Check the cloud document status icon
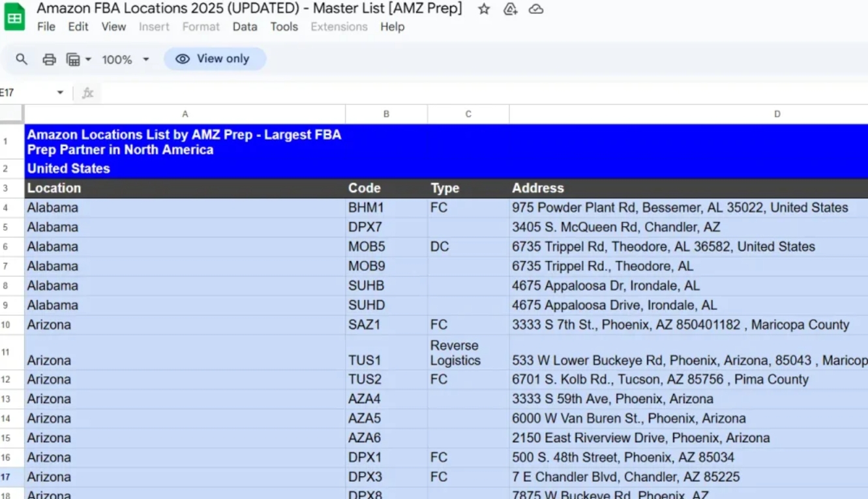The height and width of the screenshot is (499, 868). [536, 9]
